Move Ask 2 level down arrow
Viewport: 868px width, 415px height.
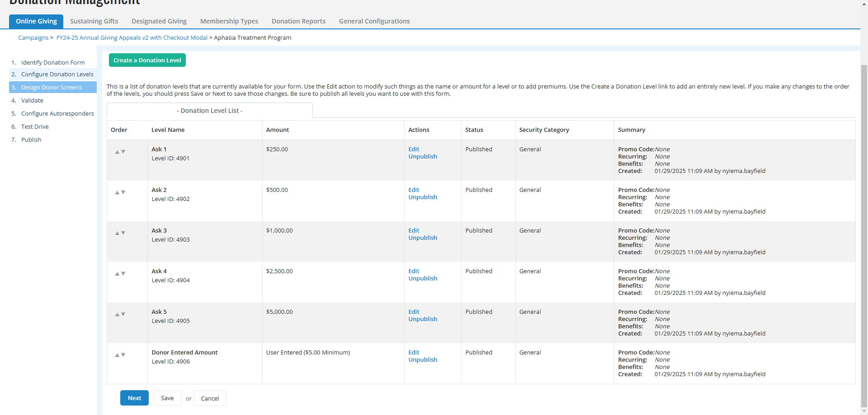point(123,192)
